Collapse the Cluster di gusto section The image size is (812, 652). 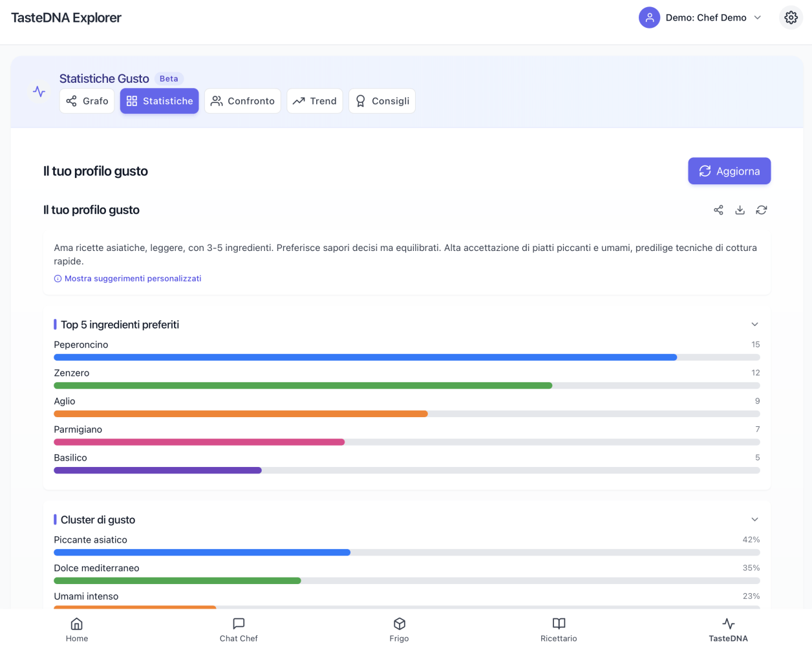coord(754,519)
